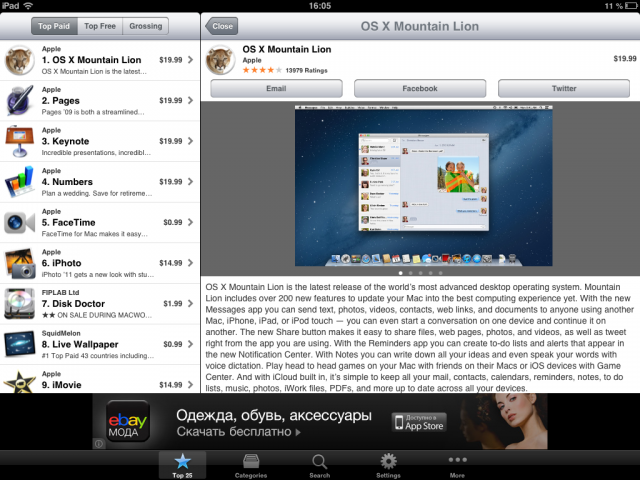Screen dimensions: 640x480
Task: Select '7. Disk Doctor' title
Action: click(73, 304)
